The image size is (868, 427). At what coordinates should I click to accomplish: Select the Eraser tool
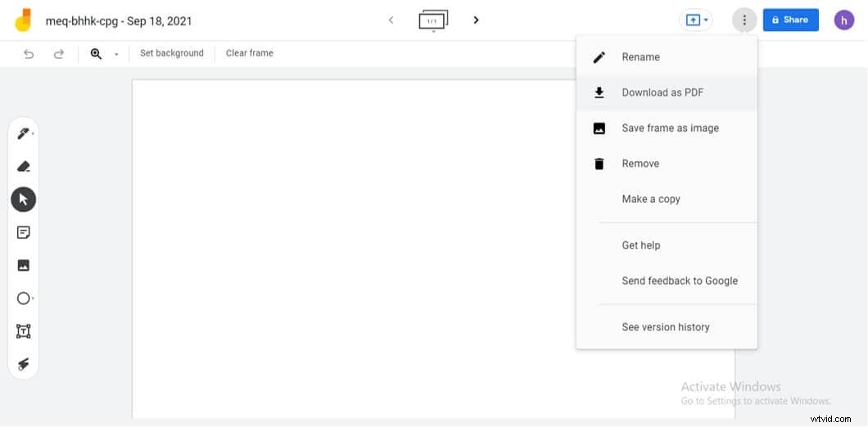pyautogui.click(x=23, y=166)
